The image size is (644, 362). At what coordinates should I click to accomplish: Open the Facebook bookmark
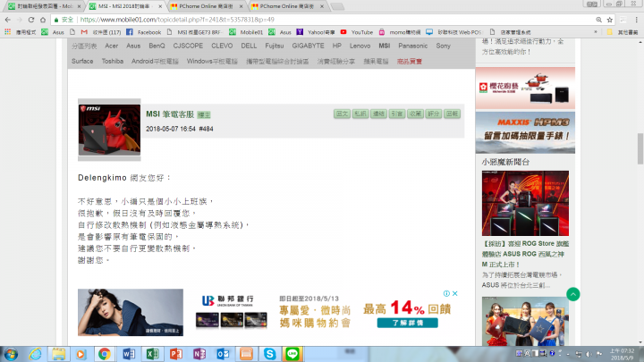pos(144,31)
